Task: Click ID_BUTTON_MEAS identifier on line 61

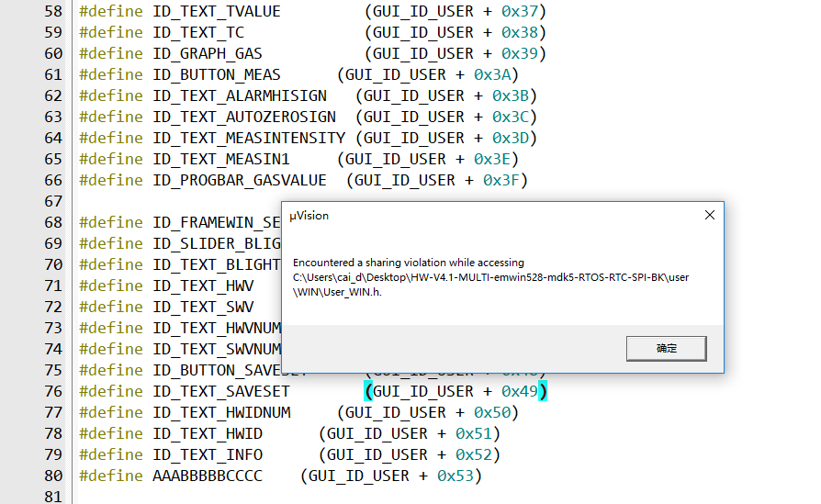Action: tap(217, 75)
